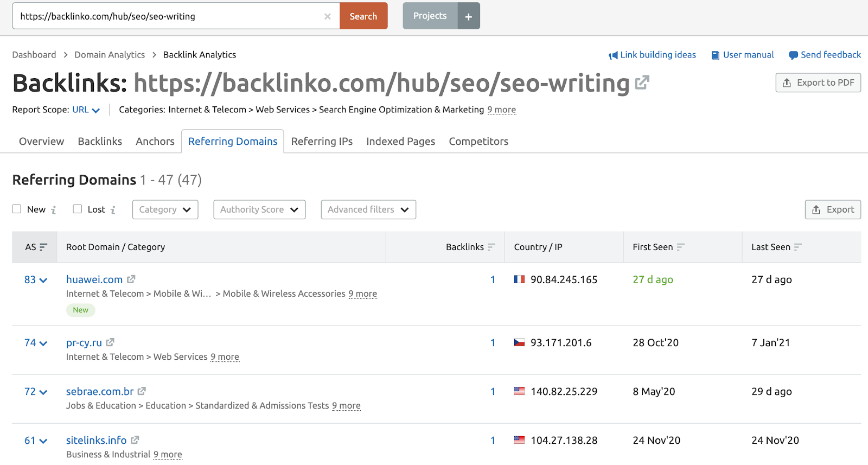
Task: Open the Advanced filters dropdown
Action: pyautogui.click(x=368, y=209)
